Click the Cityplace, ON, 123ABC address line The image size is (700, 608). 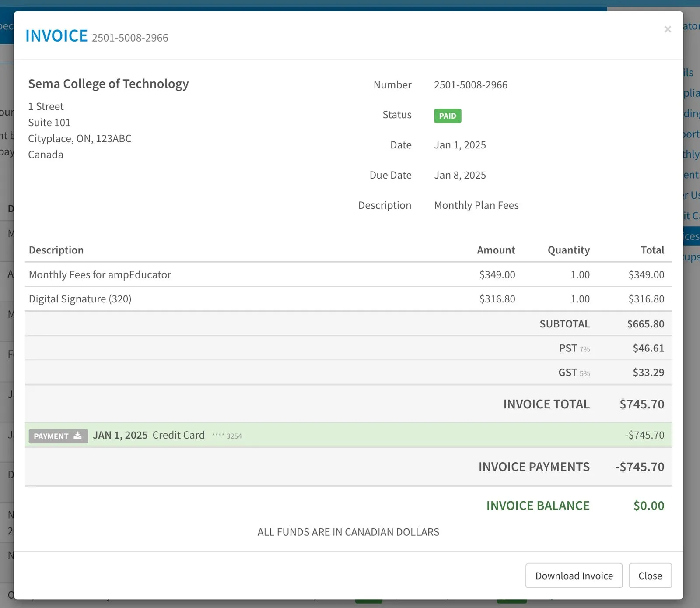point(80,139)
